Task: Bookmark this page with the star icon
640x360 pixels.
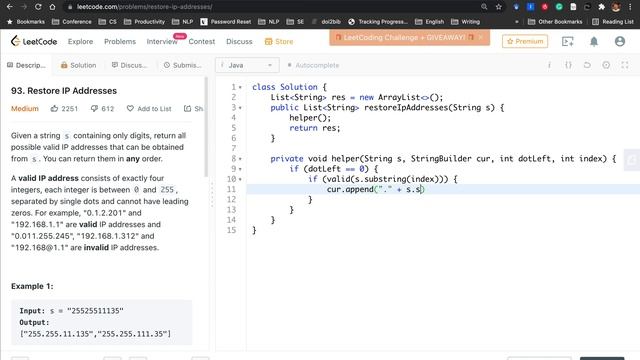Action: (499, 7)
